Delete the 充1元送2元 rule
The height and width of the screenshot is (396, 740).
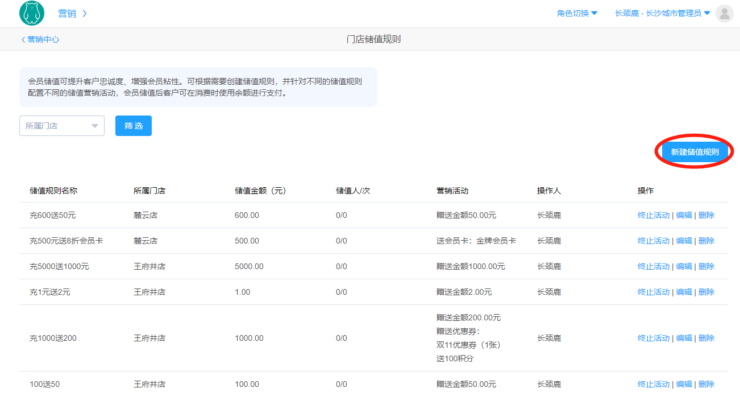(x=706, y=292)
